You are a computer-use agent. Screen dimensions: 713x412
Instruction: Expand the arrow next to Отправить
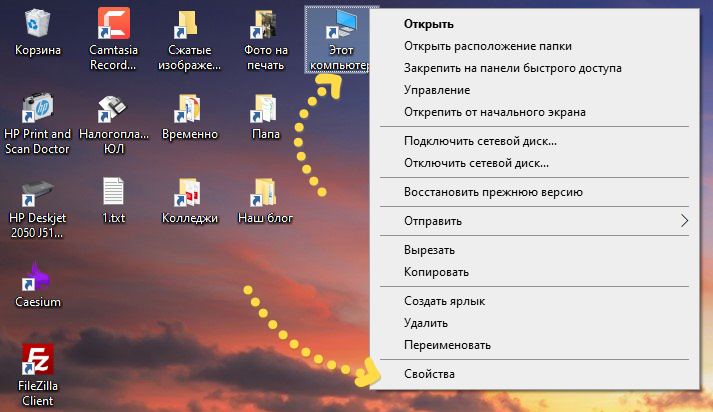pos(684,221)
